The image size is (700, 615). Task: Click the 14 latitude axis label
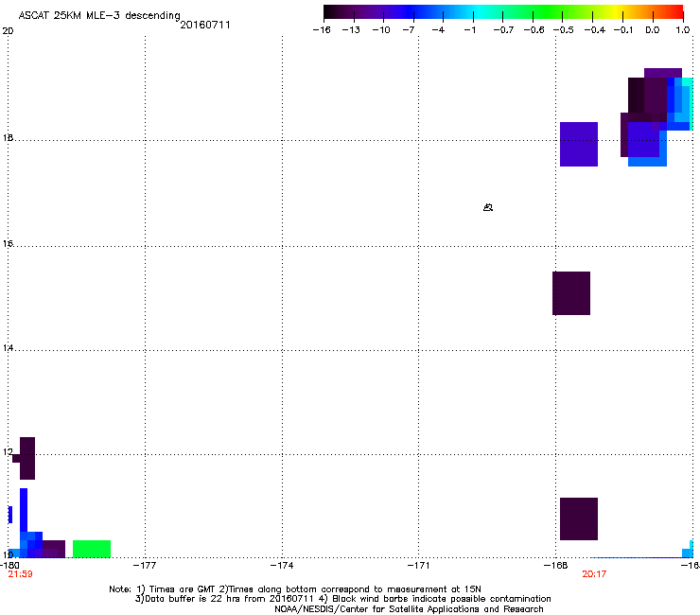click(x=8, y=347)
